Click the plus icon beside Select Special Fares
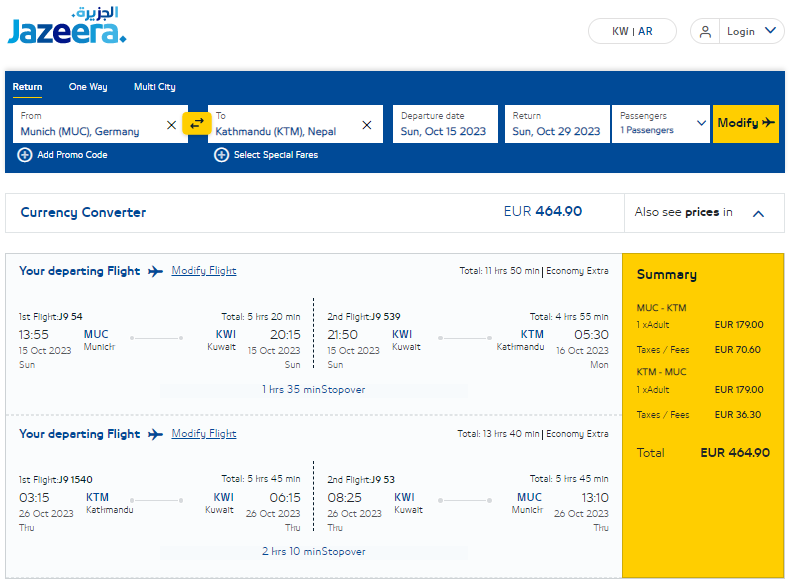The width and height of the screenshot is (795, 583). pyautogui.click(x=221, y=155)
